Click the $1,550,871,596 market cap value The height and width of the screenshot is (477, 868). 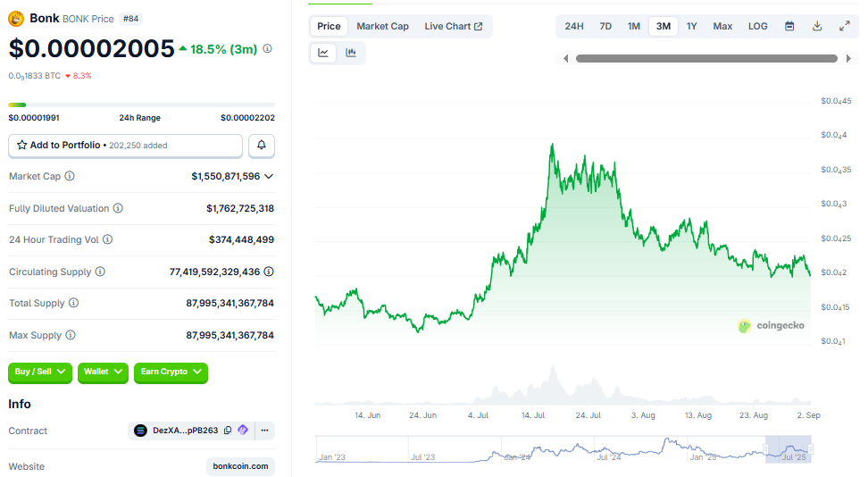pos(225,176)
